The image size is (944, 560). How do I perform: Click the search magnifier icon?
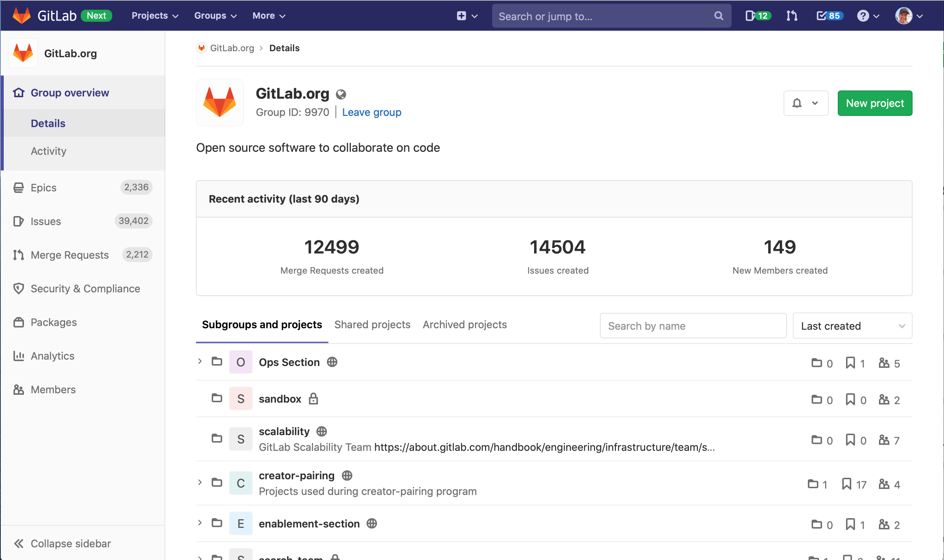(718, 16)
